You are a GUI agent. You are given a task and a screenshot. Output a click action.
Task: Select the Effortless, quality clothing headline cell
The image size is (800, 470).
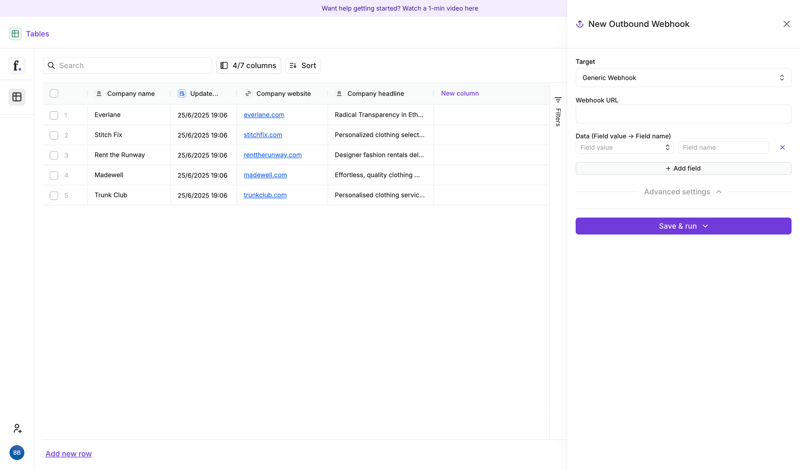[381, 175]
